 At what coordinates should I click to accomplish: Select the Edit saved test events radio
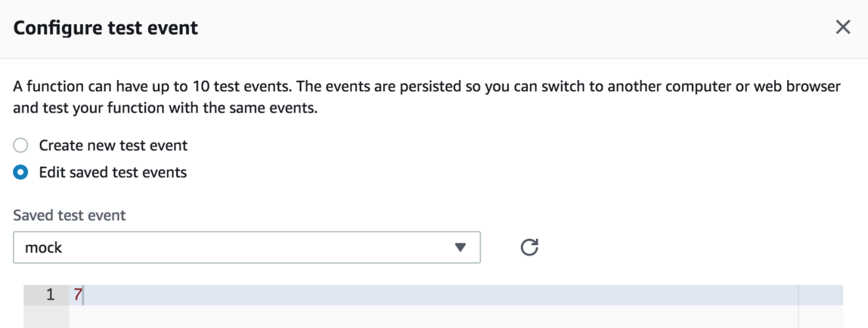click(21, 172)
